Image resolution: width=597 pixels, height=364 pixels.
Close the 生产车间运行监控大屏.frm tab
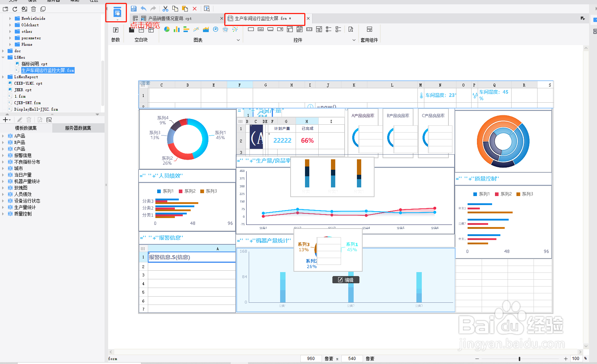308,18
